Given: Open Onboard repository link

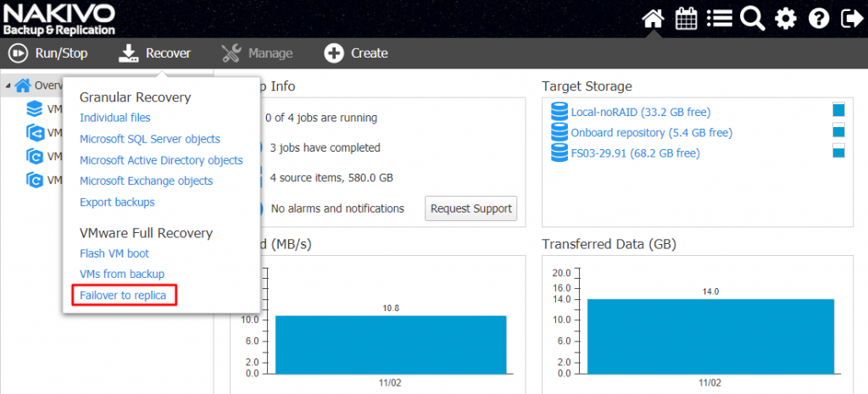Looking at the screenshot, I should click(x=652, y=133).
